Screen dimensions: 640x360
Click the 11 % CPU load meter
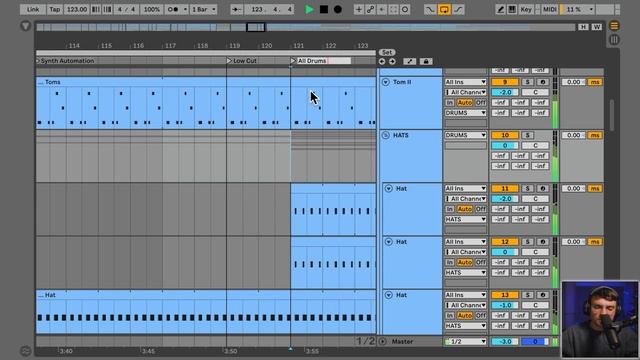click(x=577, y=9)
